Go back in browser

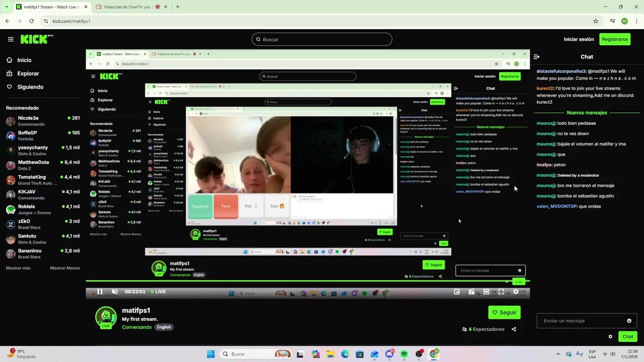[x=7, y=21]
